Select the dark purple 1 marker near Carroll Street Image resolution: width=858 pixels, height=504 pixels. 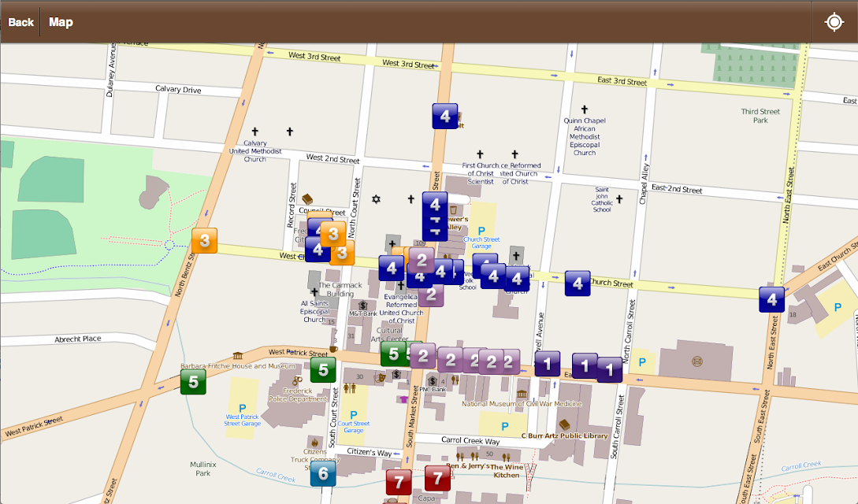tap(610, 370)
